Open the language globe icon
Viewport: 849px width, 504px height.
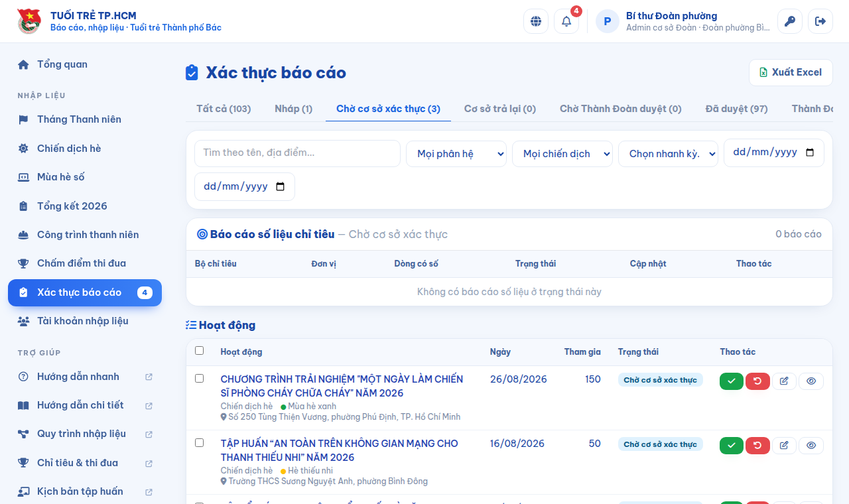[536, 21]
